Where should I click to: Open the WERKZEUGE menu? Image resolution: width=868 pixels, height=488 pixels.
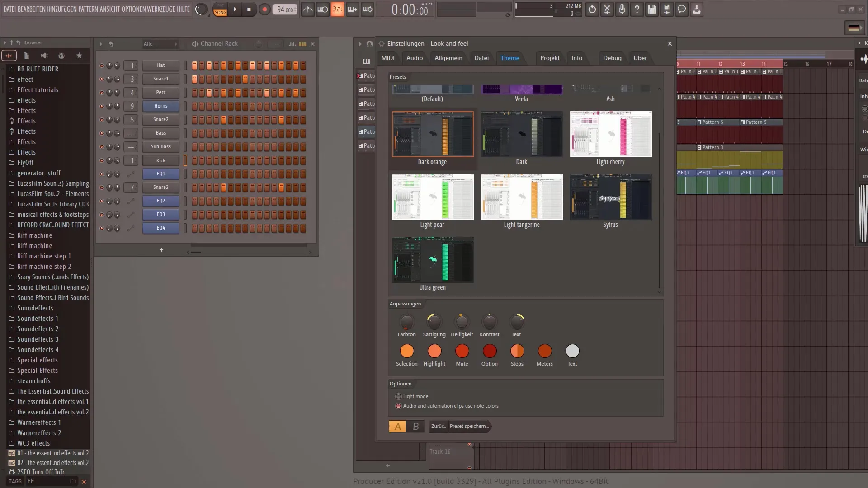pyautogui.click(x=161, y=9)
